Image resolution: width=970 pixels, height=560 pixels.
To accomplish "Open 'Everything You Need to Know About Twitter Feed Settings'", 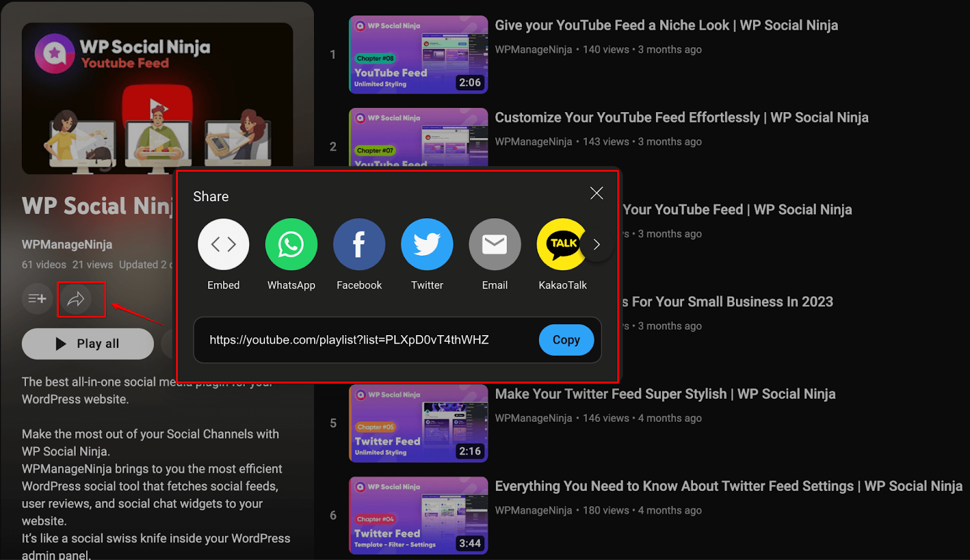I will [x=729, y=486].
